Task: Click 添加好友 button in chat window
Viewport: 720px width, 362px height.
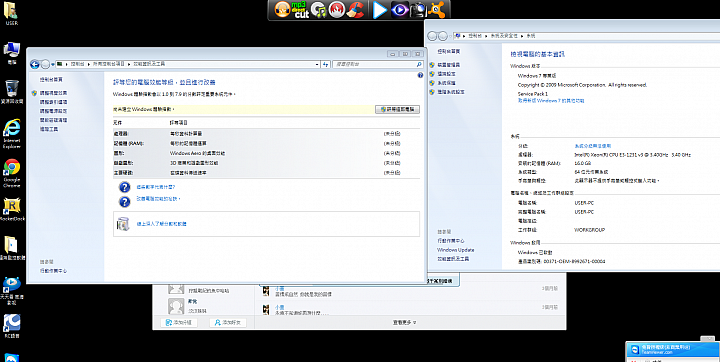Action: click(228, 322)
